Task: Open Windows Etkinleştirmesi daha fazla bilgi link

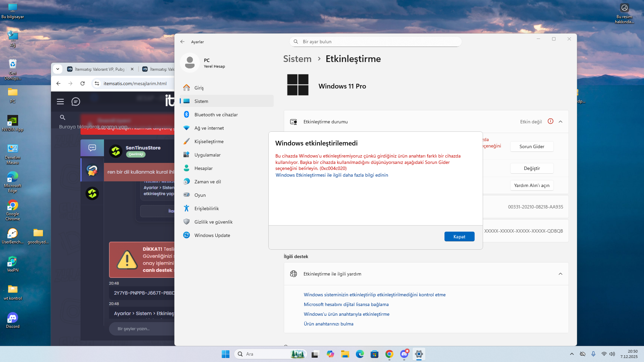Action: click(x=332, y=175)
